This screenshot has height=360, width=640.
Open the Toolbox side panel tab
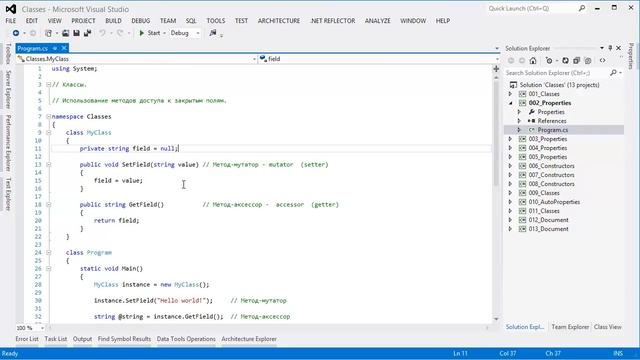[8, 53]
